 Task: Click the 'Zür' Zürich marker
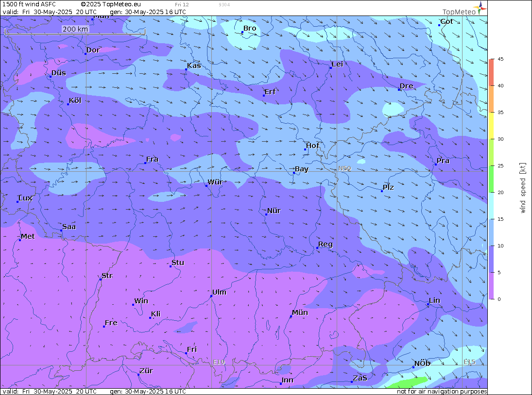pos(138,375)
